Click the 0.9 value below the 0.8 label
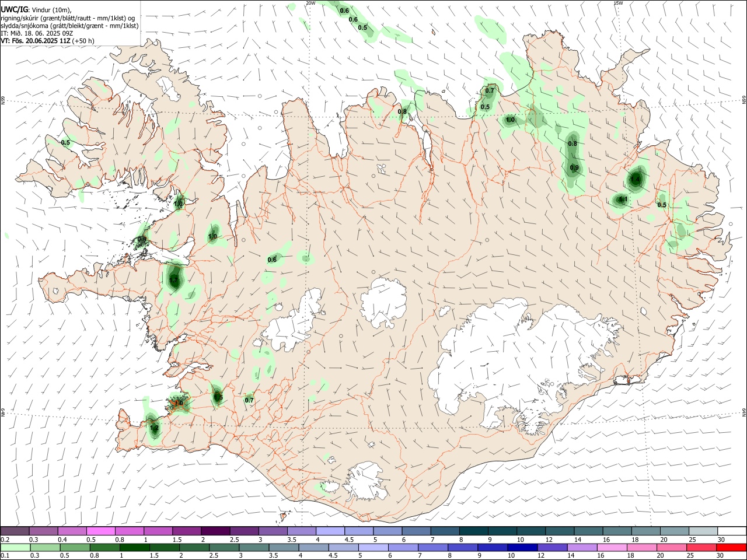 [574, 168]
